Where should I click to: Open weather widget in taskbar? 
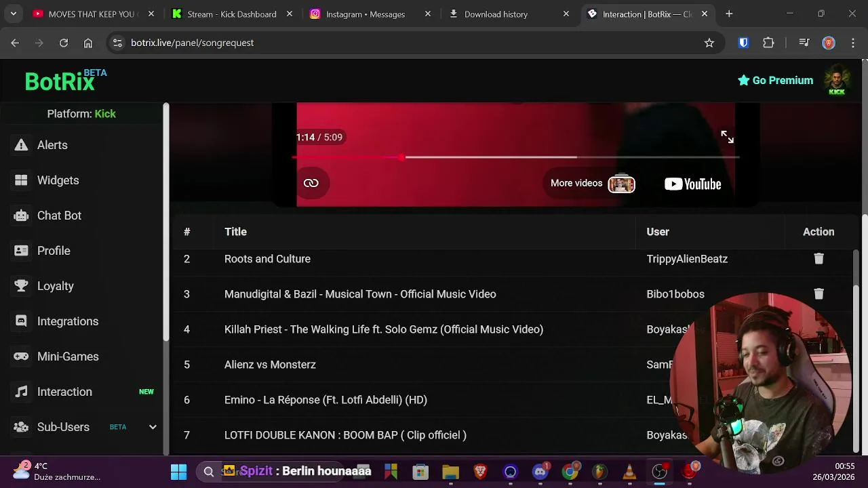[57, 472]
